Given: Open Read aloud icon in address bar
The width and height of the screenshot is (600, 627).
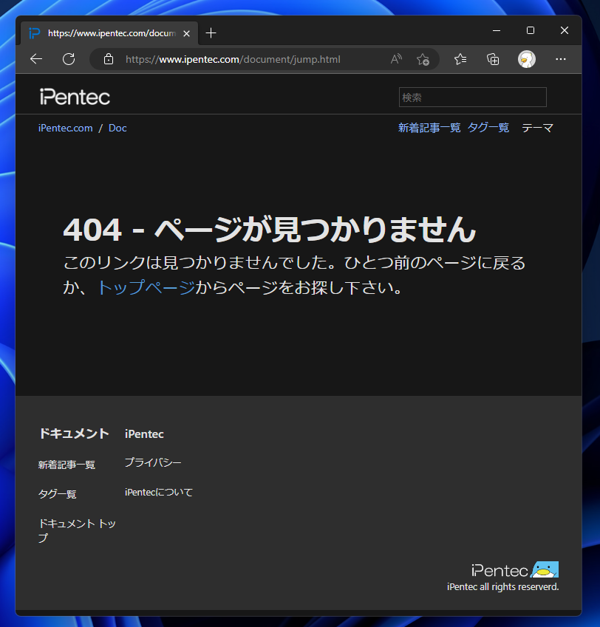Looking at the screenshot, I should click(x=396, y=59).
